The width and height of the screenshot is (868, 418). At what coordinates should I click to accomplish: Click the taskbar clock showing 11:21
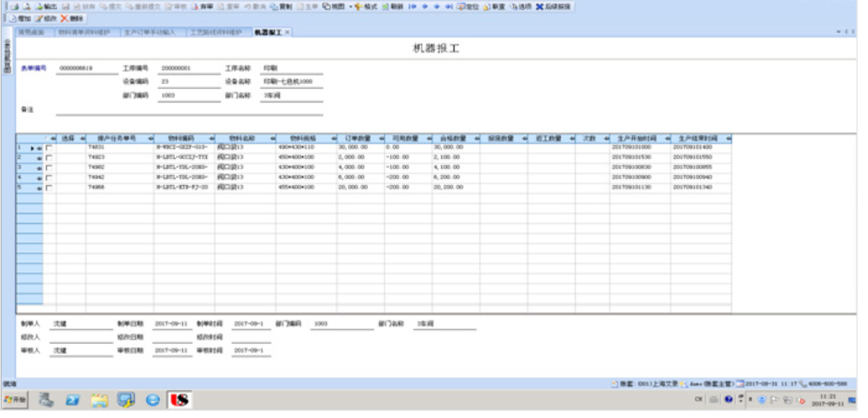pos(829,400)
